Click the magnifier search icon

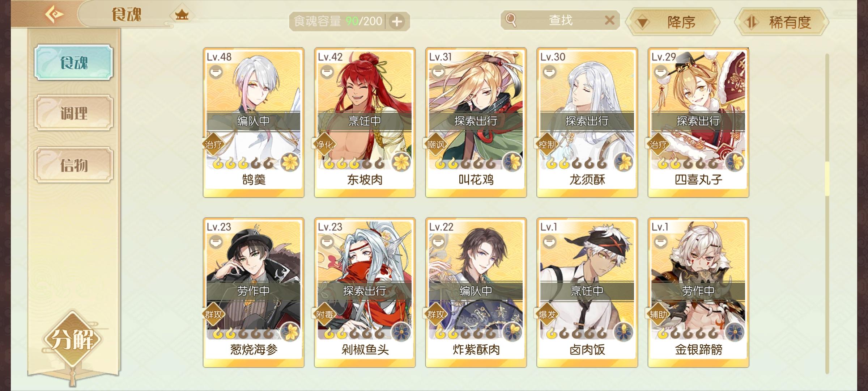coord(511,20)
